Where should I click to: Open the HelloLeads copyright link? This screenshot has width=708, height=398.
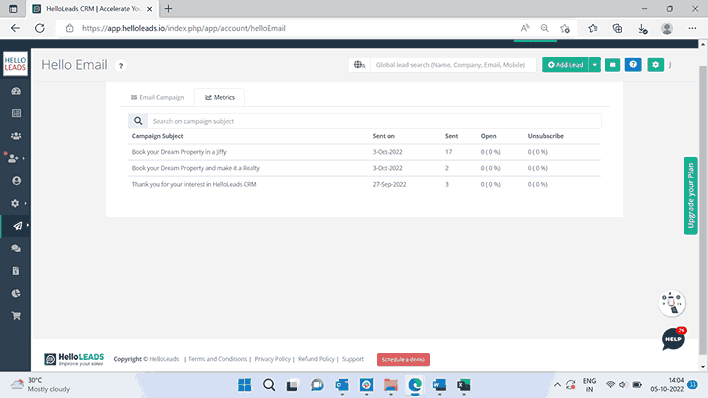pos(164,359)
